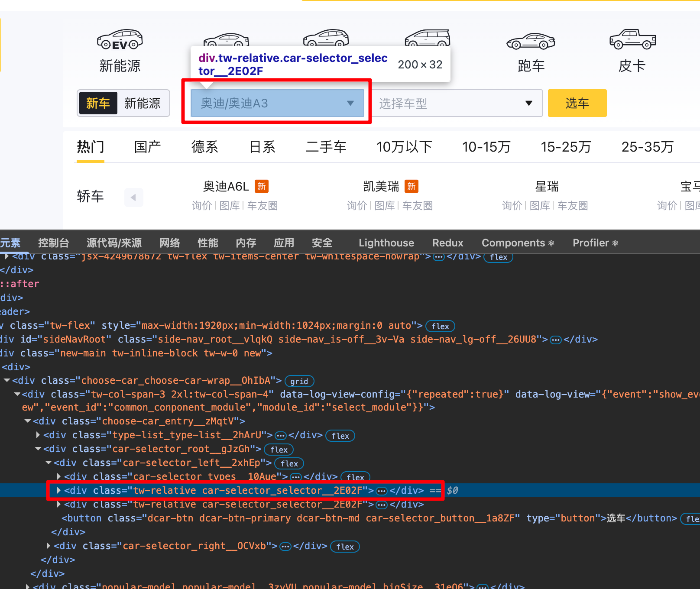Screen dimensions: 700x589
Task: Select the 10万以下 price tab
Action: point(405,147)
